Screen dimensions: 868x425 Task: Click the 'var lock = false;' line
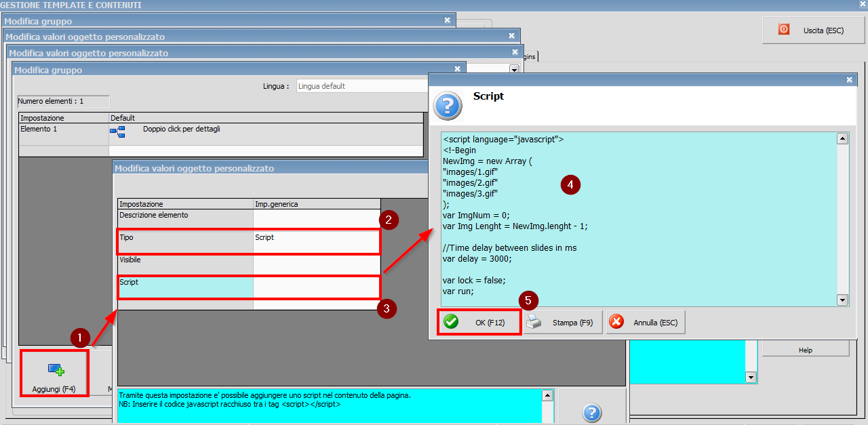474,281
